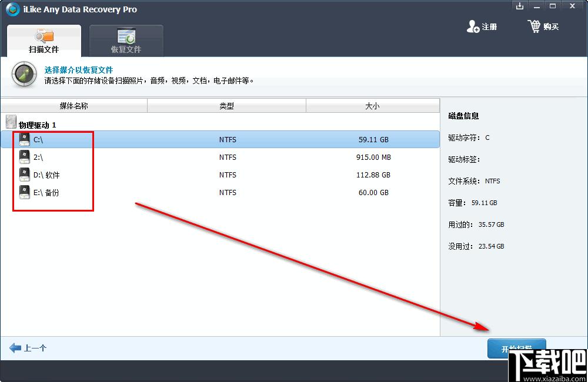This screenshot has height=382, width=588.
Task: Click NTFS type in 2:\ row
Action: point(228,157)
